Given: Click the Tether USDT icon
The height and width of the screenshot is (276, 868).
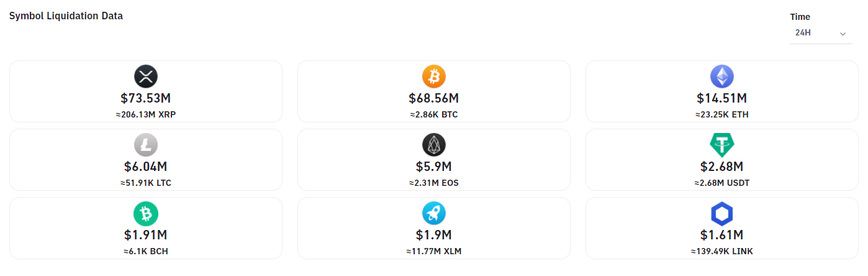Looking at the screenshot, I should click(x=721, y=145).
